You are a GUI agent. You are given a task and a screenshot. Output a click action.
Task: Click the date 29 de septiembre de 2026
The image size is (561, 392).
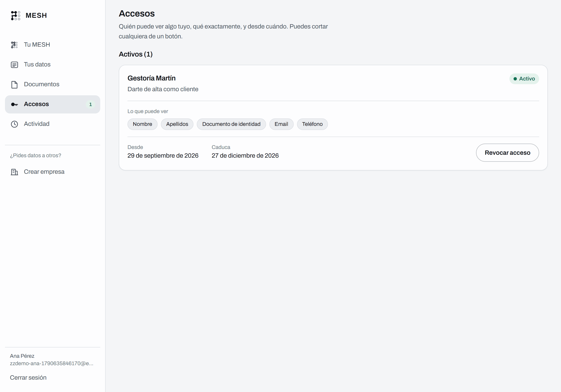pos(163,156)
